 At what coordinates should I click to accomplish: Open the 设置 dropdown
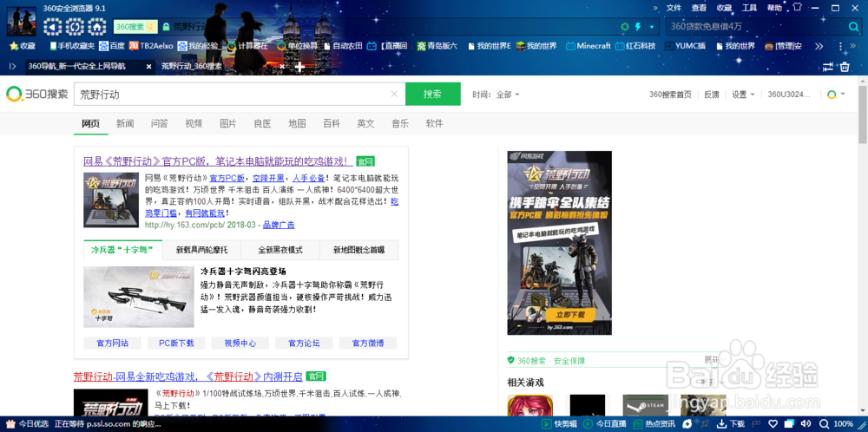tap(744, 95)
